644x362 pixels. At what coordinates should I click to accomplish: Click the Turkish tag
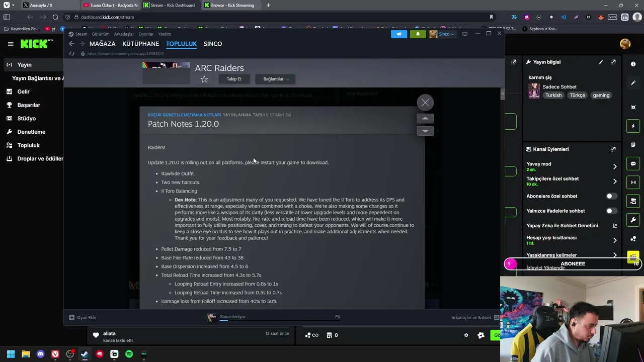point(553,96)
